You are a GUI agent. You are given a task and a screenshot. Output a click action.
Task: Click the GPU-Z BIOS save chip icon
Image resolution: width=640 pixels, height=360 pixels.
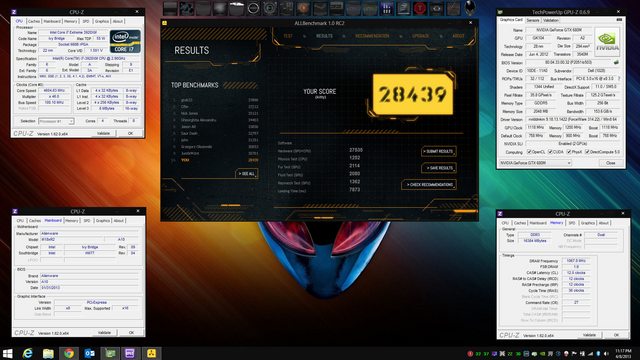[616, 63]
